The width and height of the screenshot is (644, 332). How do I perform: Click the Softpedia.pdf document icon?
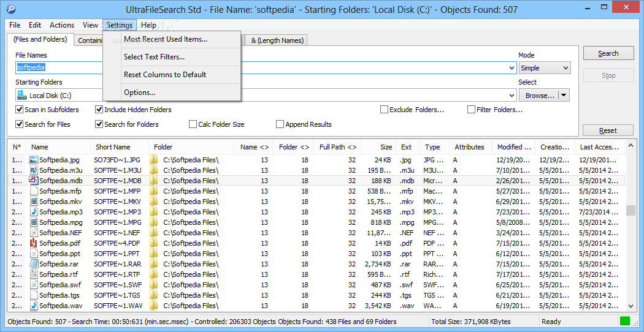coord(34,243)
